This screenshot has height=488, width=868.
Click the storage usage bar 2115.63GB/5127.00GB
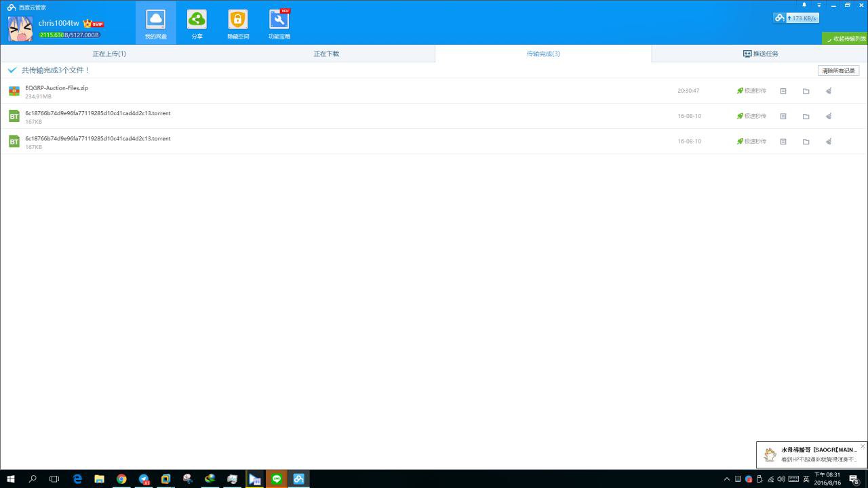click(69, 35)
